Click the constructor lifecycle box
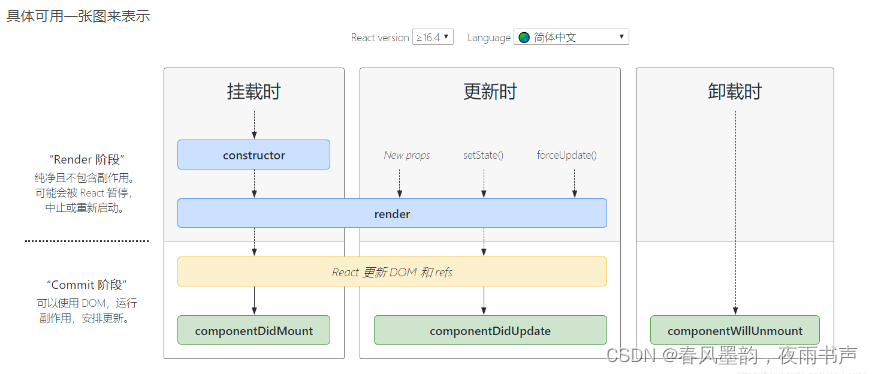 (x=253, y=155)
